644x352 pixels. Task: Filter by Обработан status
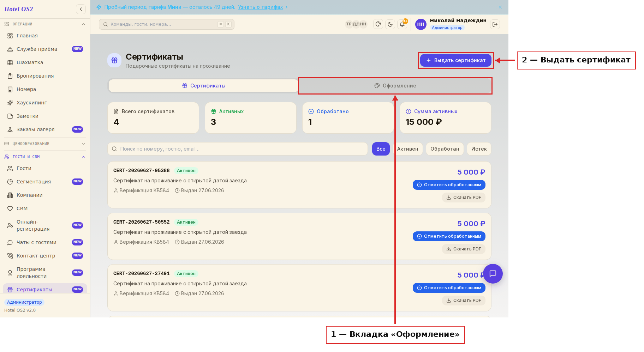(445, 149)
